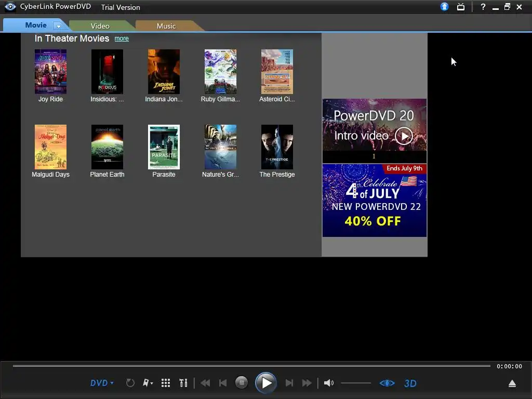Adjust the volume slider

click(355, 383)
